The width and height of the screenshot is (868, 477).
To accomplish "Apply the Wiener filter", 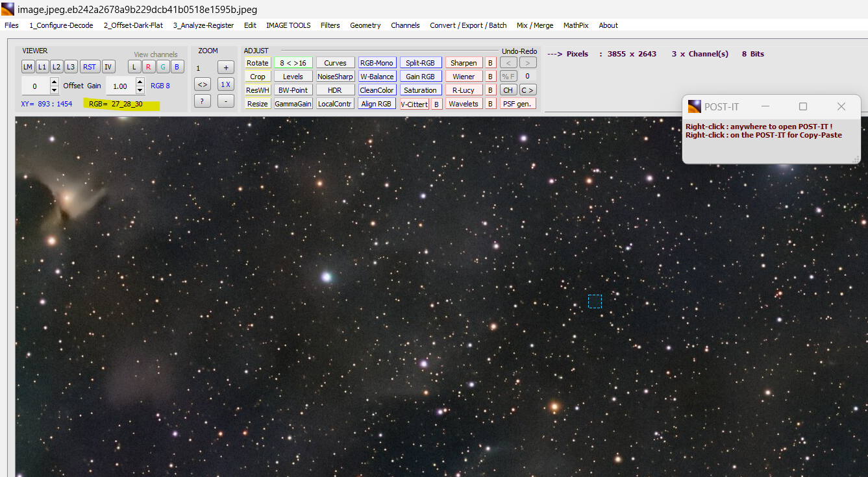I will (464, 77).
